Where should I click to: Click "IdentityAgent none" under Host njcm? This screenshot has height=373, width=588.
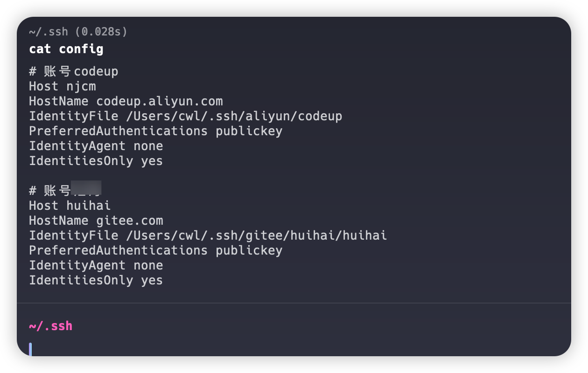click(96, 146)
